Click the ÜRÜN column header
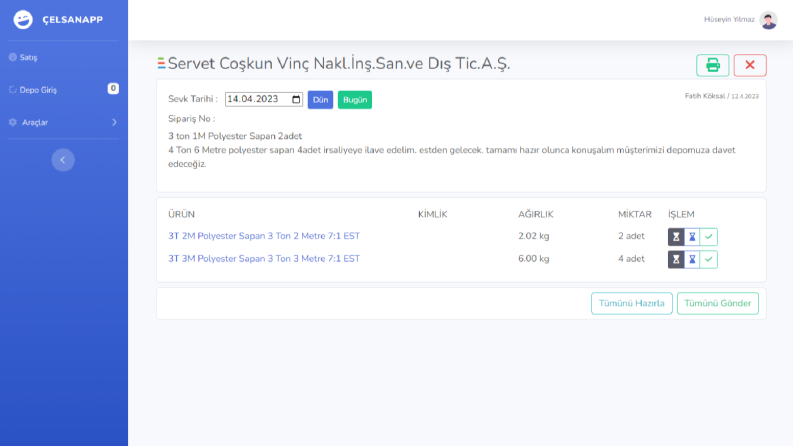793x446 pixels. [182, 214]
